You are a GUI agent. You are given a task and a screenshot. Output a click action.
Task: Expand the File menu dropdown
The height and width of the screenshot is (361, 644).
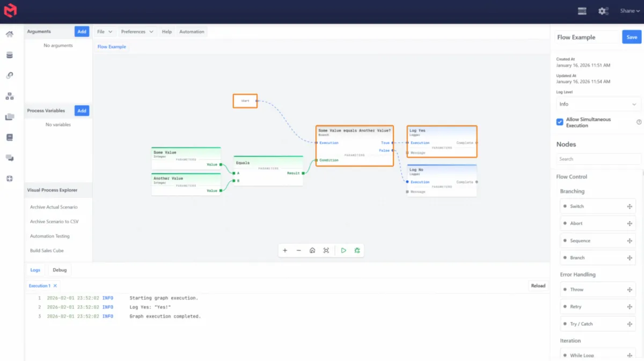[104, 32]
